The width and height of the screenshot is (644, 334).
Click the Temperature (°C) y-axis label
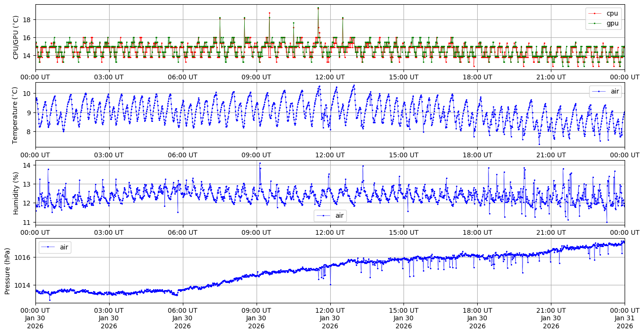point(16,115)
